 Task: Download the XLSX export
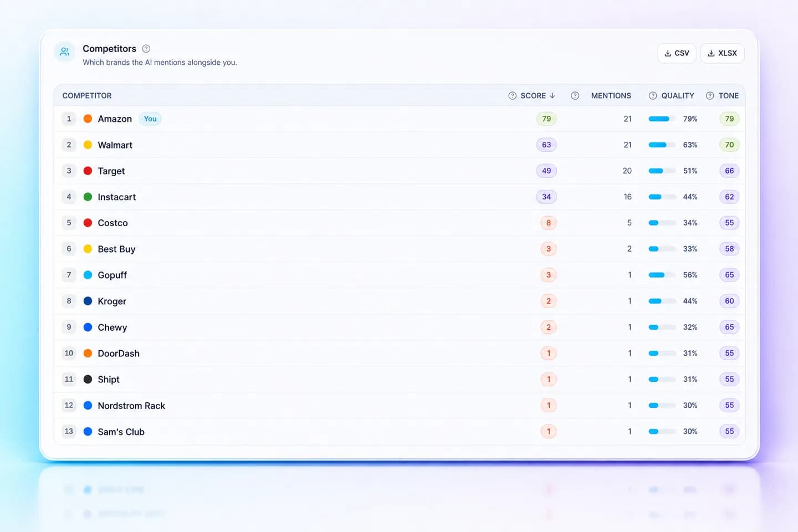pyautogui.click(x=723, y=53)
